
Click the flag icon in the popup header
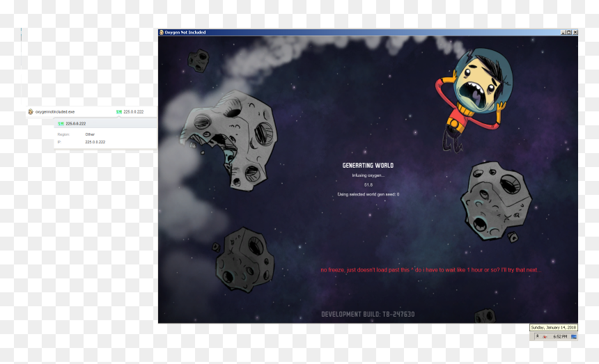pyautogui.click(x=61, y=124)
